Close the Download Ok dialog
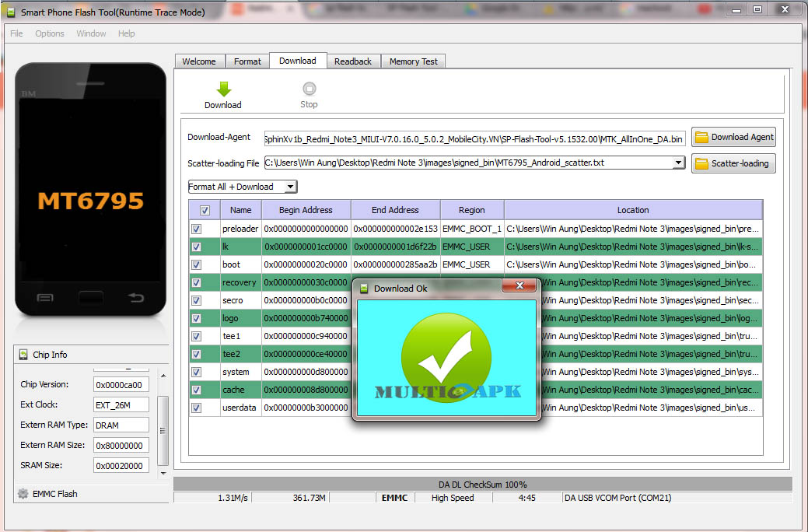This screenshot has width=808, height=532. (x=519, y=285)
